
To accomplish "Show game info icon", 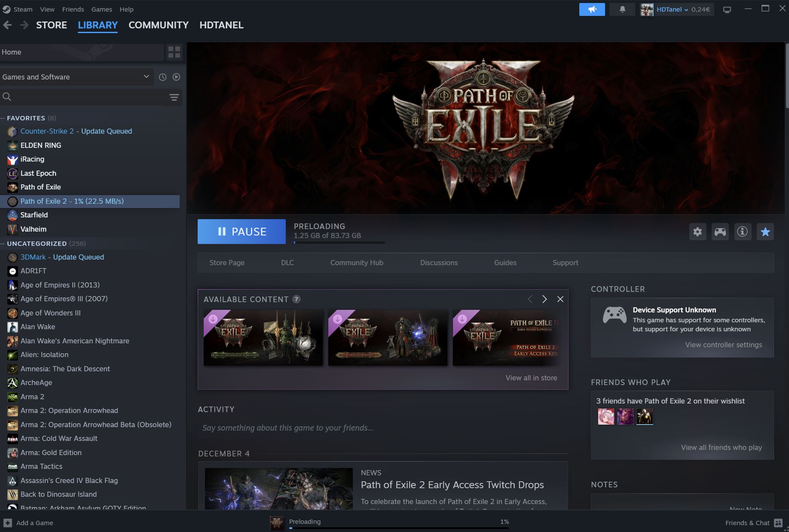I will point(743,232).
